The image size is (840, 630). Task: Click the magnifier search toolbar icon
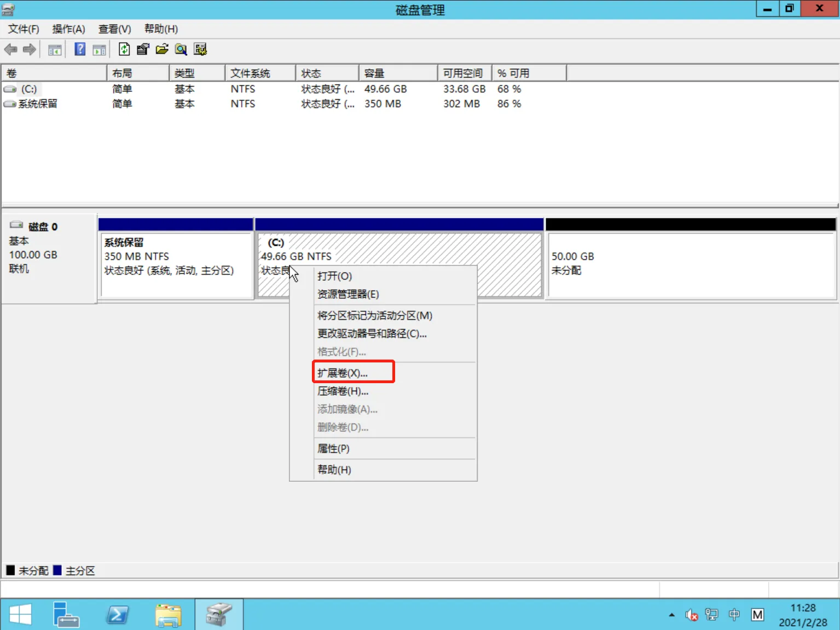point(181,49)
